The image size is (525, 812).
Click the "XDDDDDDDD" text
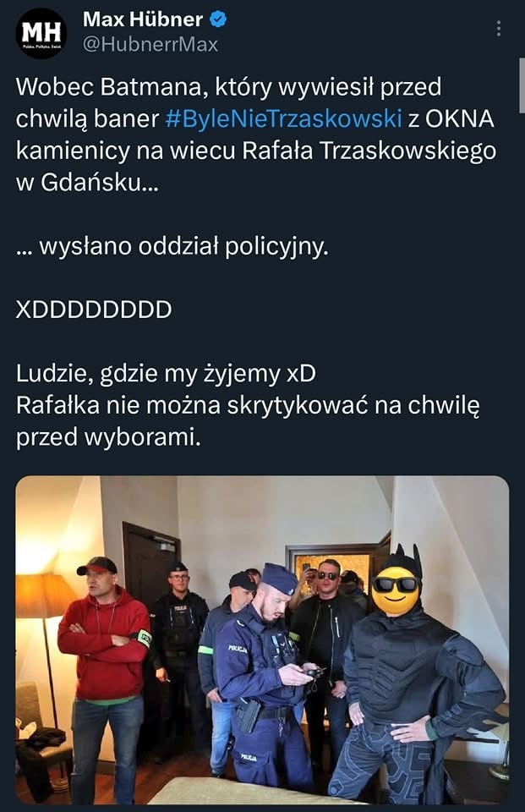pos(94,310)
